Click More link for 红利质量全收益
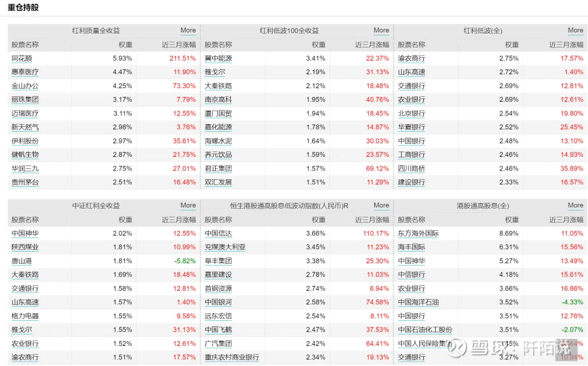The image size is (588, 366). [x=188, y=30]
